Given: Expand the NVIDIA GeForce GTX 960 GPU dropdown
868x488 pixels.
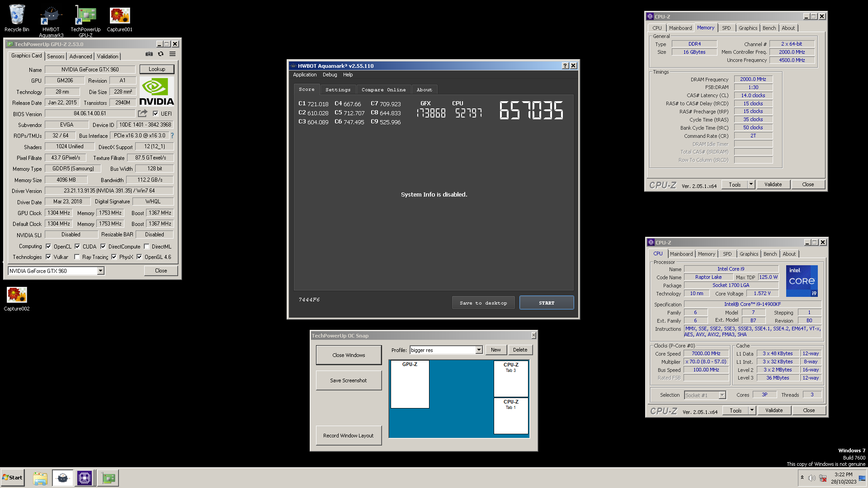Looking at the screenshot, I should pyautogui.click(x=100, y=271).
